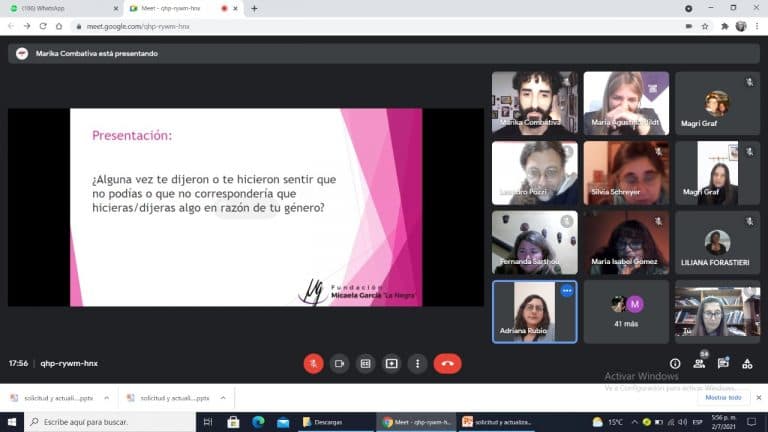Unmute the microphone in Meet
Screen dimensions: 768x432
[x=313, y=363]
